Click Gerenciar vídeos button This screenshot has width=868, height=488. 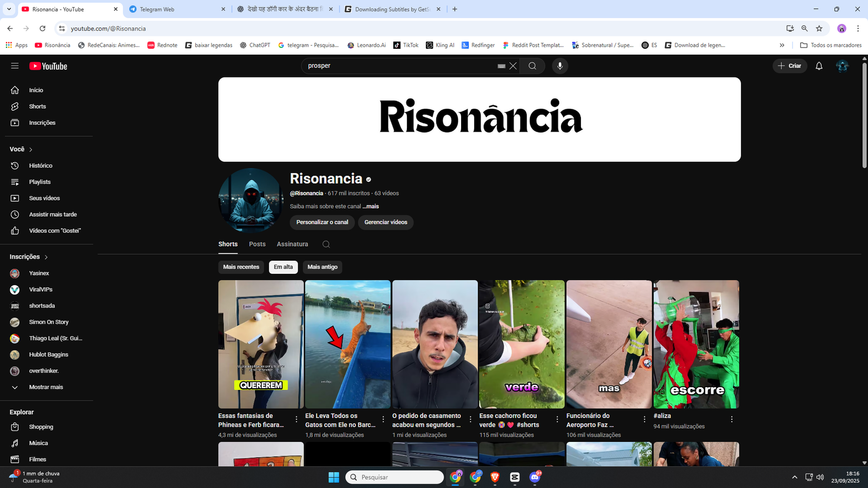click(386, 222)
